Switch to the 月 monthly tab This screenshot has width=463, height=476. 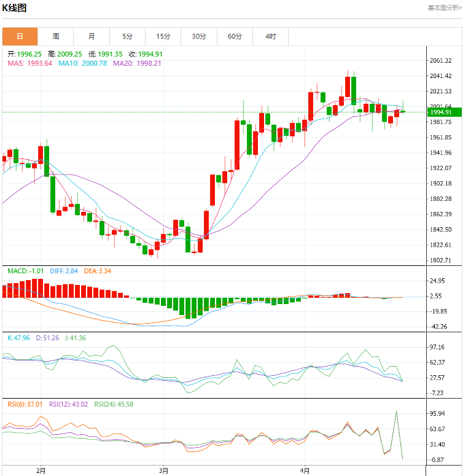91,36
